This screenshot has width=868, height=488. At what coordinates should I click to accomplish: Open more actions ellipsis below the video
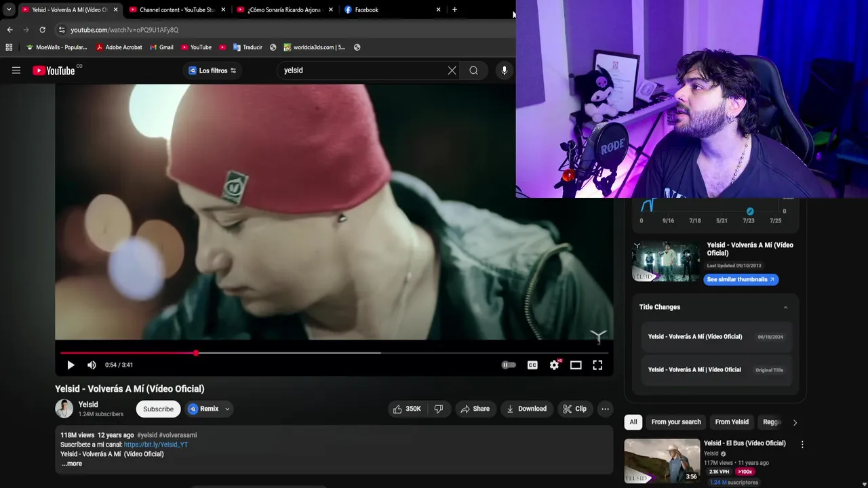(605, 409)
